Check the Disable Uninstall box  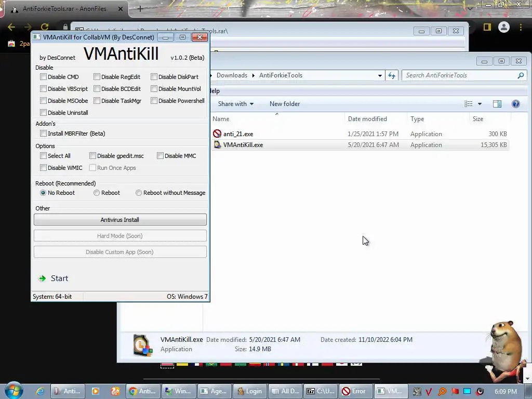(x=43, y=112)
